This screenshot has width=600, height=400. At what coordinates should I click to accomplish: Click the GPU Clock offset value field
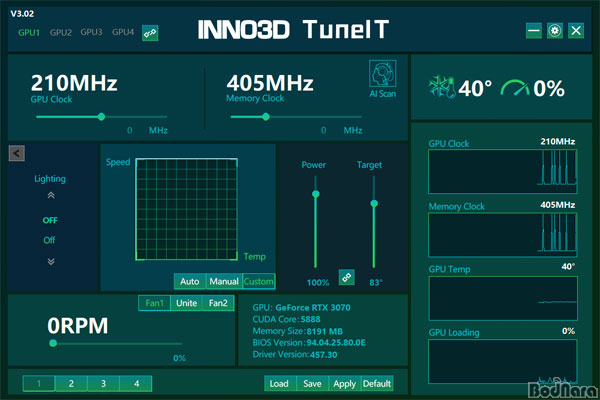point(130,130)
